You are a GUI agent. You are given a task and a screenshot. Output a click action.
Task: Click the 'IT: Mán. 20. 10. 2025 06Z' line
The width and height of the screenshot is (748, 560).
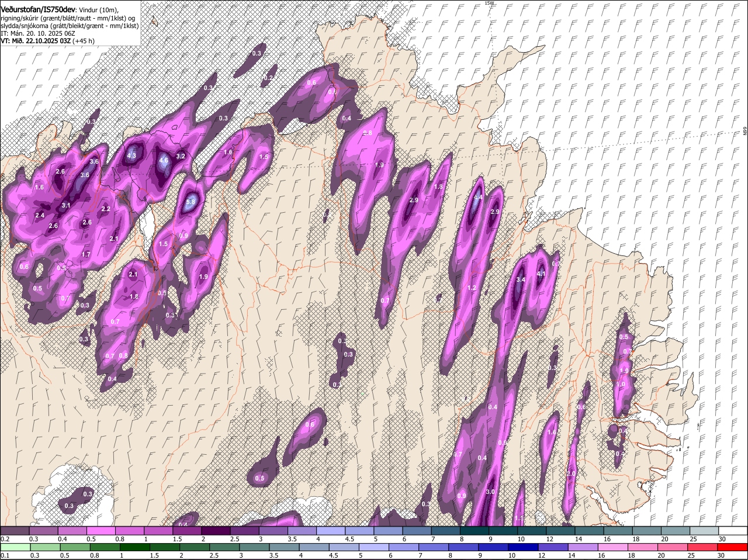point(37,33)
